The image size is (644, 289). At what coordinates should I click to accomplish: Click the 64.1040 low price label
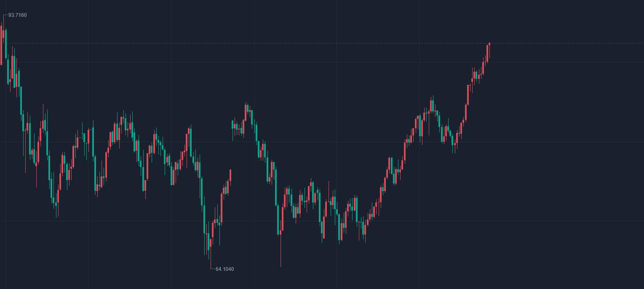[x=224, y=269]
